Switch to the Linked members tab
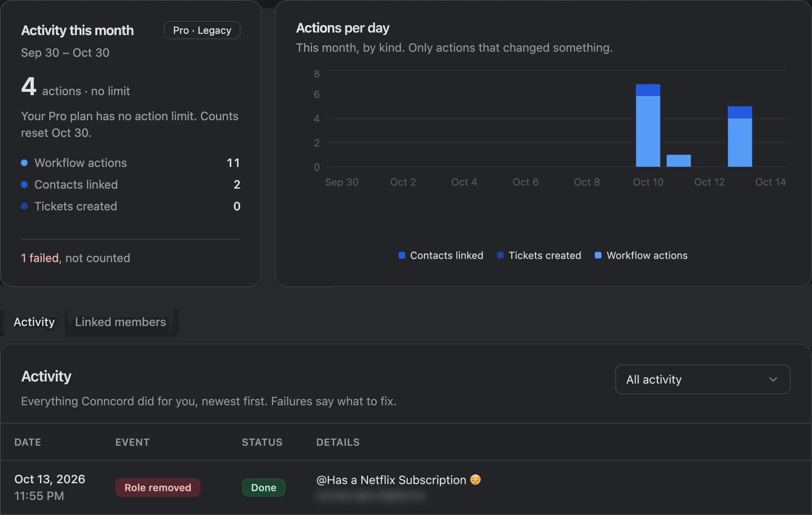The width and height of the screenshot is (812, 515). coord(120,322)
